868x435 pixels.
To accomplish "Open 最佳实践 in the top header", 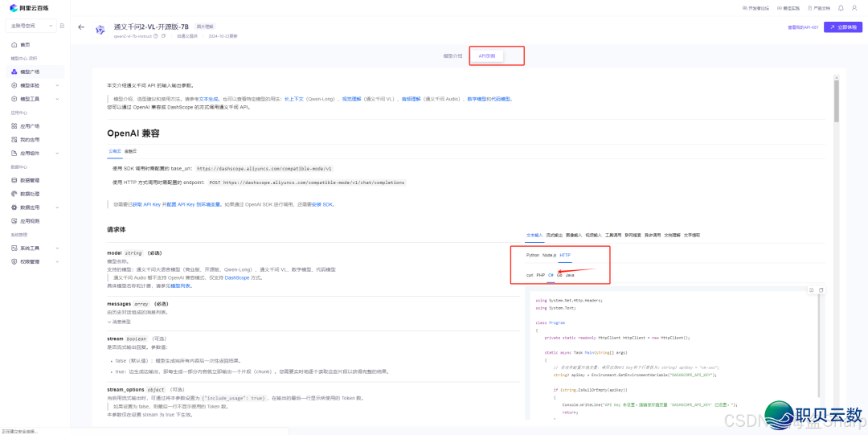I will click(788, 8).
